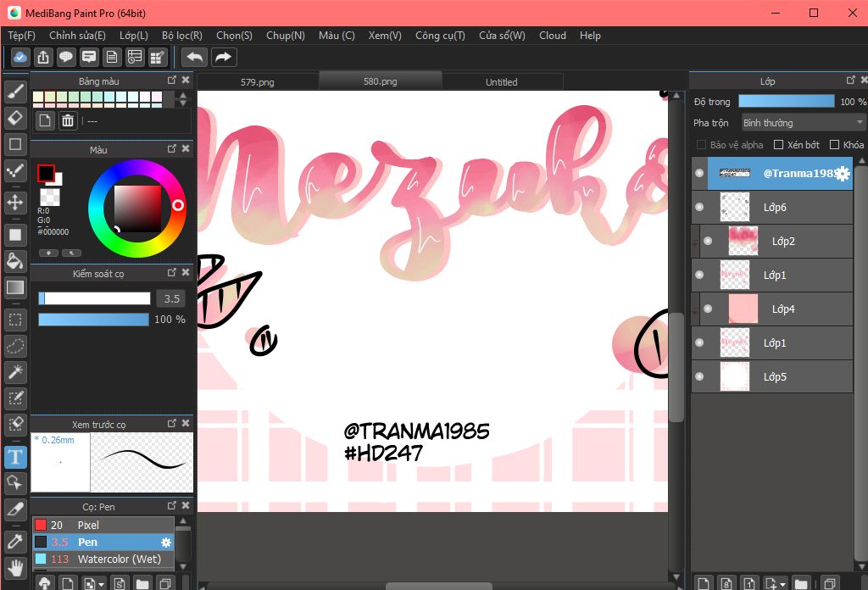Hide the @Tranma1985 layer
The width and height of the screenshot is (868, 590).
(x=699, y=173)
